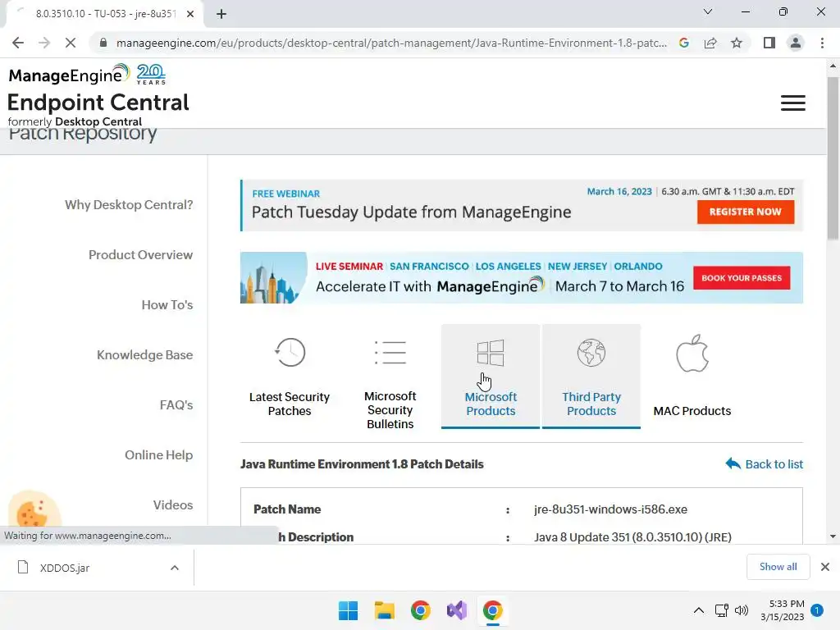This screenshot has width=840, height=630.
Task: Open downloaded file XDDOS.jar
Action: [x=64, y=568]
